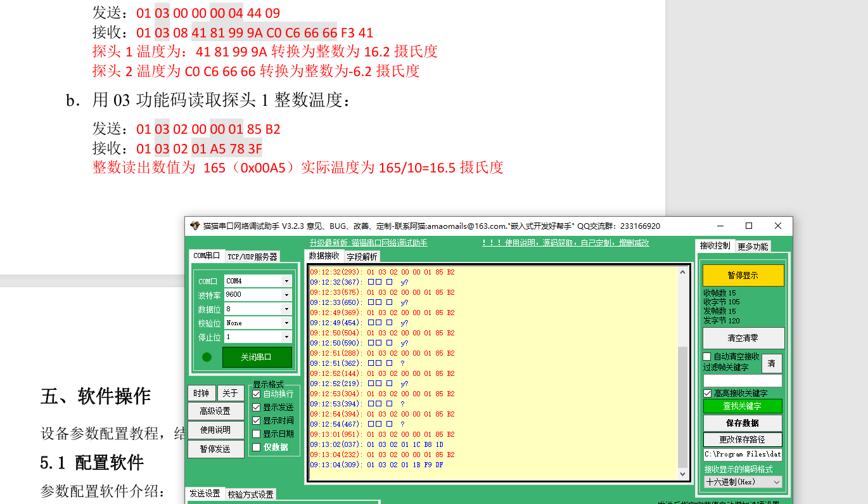Click the yellow 暂停显示 button
868x504 pixels.
tap(743, 276)
